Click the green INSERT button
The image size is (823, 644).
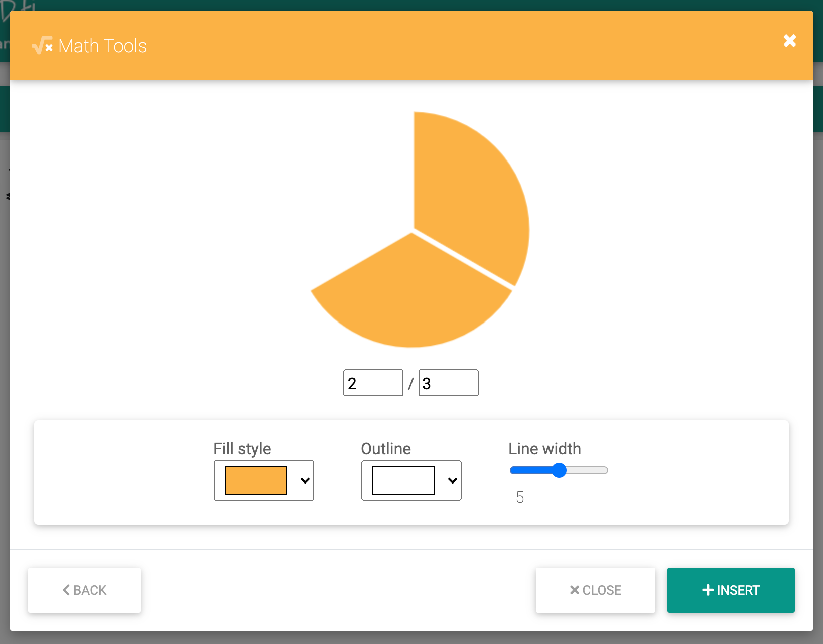(731, 590)
